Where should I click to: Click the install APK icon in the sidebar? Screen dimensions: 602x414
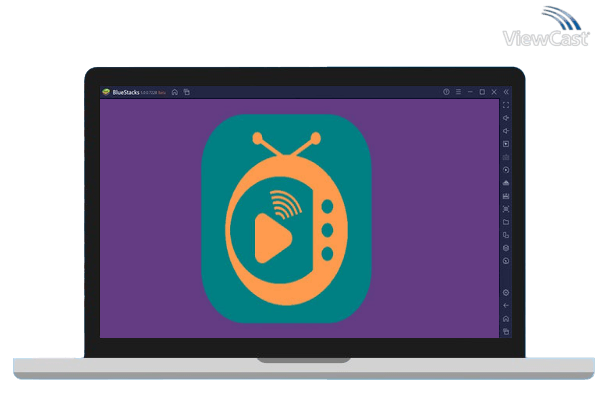pos(506,183)
